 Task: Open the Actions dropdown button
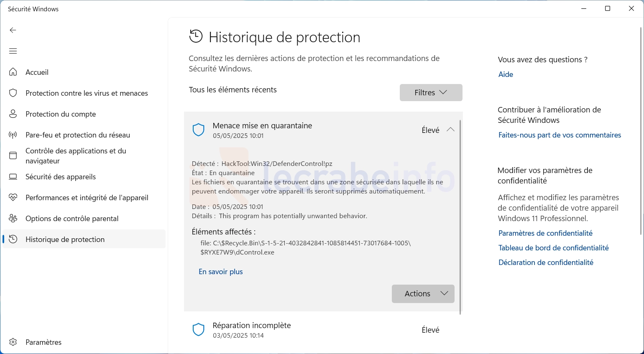[x=423, y=294]
